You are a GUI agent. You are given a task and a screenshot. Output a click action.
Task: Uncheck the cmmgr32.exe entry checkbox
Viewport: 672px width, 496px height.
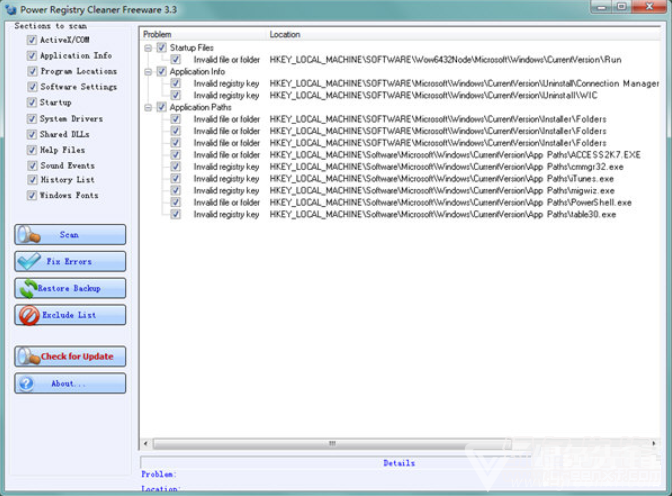(176, 167)
